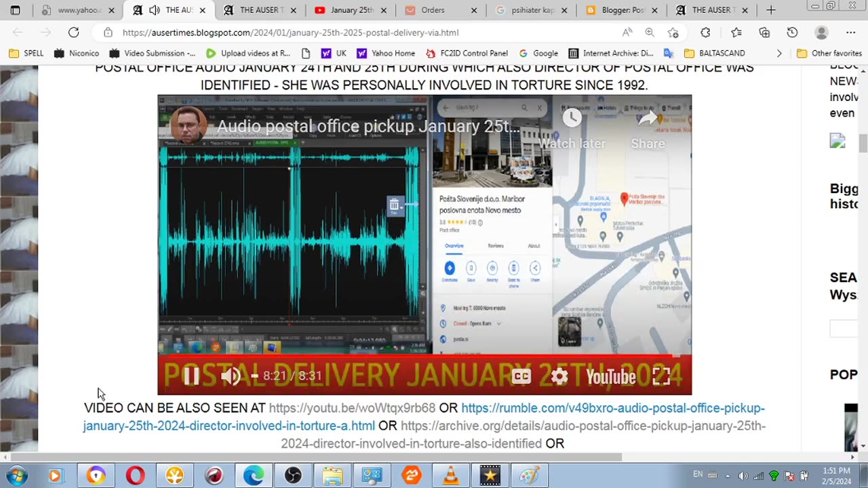Open the UK Yahoo bookmark

[334, 53]
